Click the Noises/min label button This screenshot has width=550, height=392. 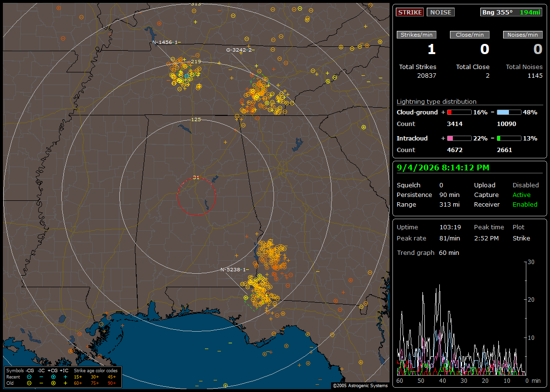tap(522, 35)
